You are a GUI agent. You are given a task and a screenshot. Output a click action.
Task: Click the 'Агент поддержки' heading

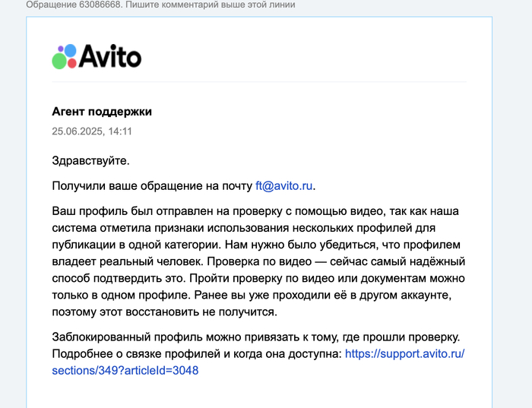coord(102,111)
